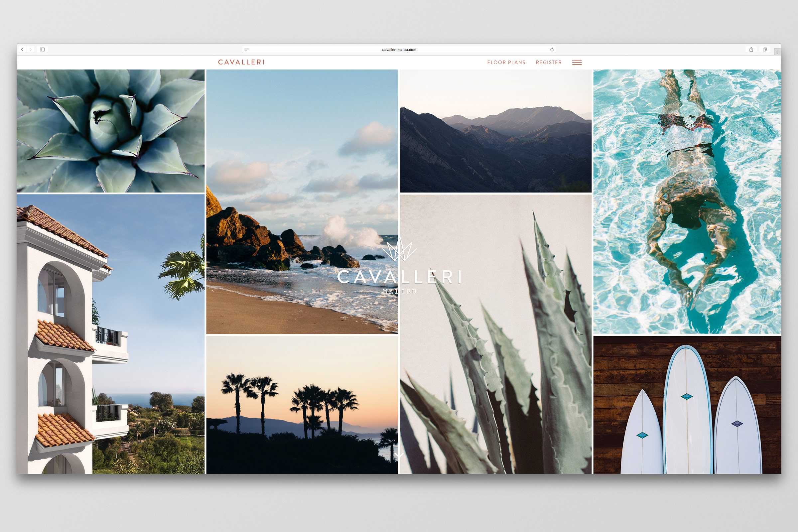Reload the page with refresh icon
This screenshot has width=798, height=532.
pyautogui.click(x=552, y=50)
